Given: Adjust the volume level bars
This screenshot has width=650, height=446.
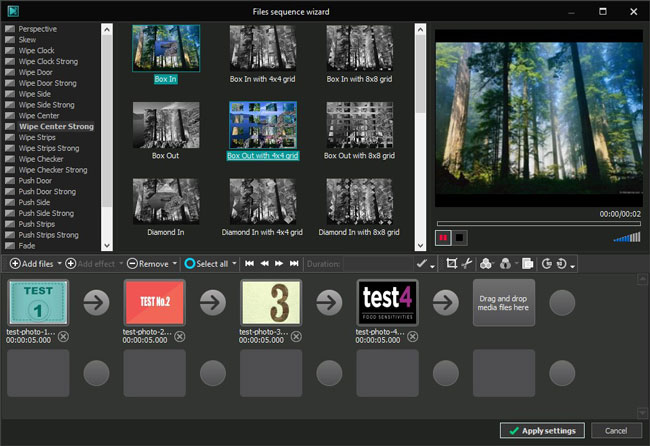Looking at the screenshot, I should pos(627,237).
